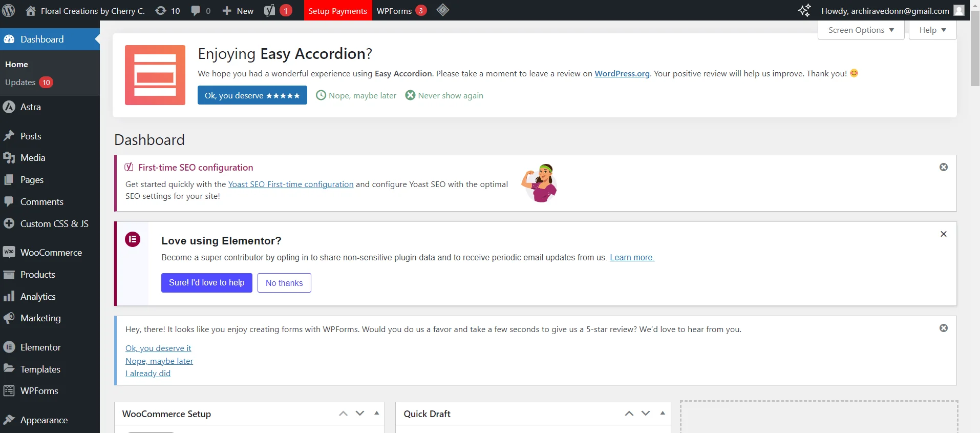The width and height of the screenshot is (980, 433).
Task: Open the Yoast SEO icon in admin bar
Action: click(x=269, y=11)
